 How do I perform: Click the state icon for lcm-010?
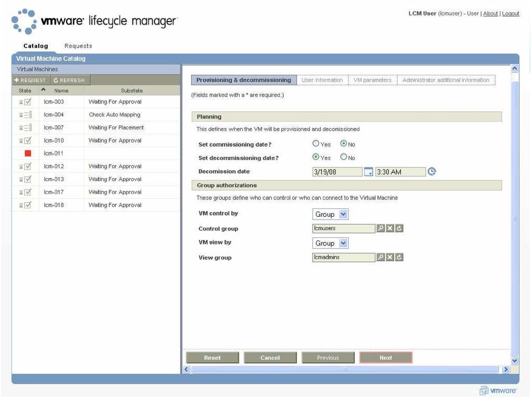coord(25,140)
